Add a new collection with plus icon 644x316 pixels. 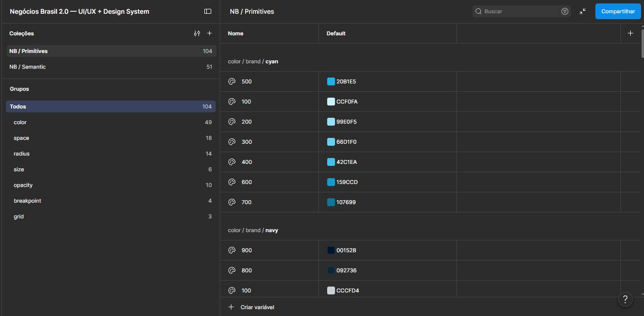coord(209,33)
